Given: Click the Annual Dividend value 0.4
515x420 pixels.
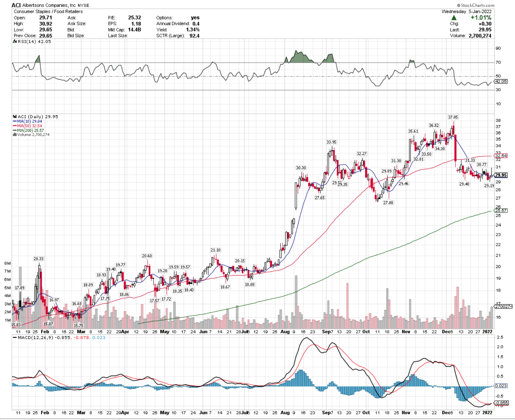Looking at the screenshot, I should point(196,24).
